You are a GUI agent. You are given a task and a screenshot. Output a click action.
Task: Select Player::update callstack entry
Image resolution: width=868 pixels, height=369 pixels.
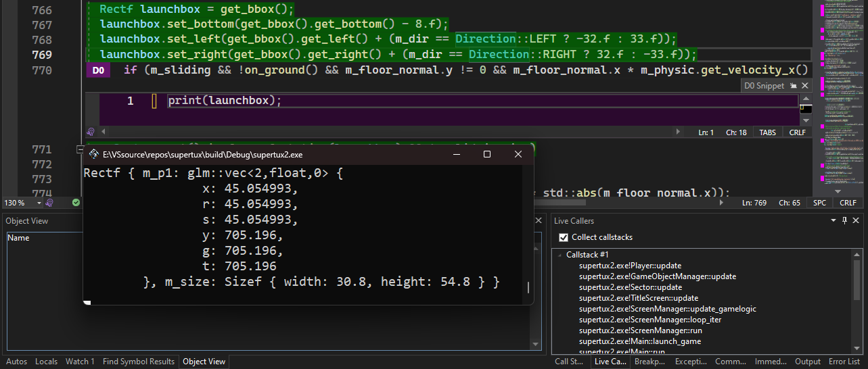pyautogui.click(x=630, y=266)
